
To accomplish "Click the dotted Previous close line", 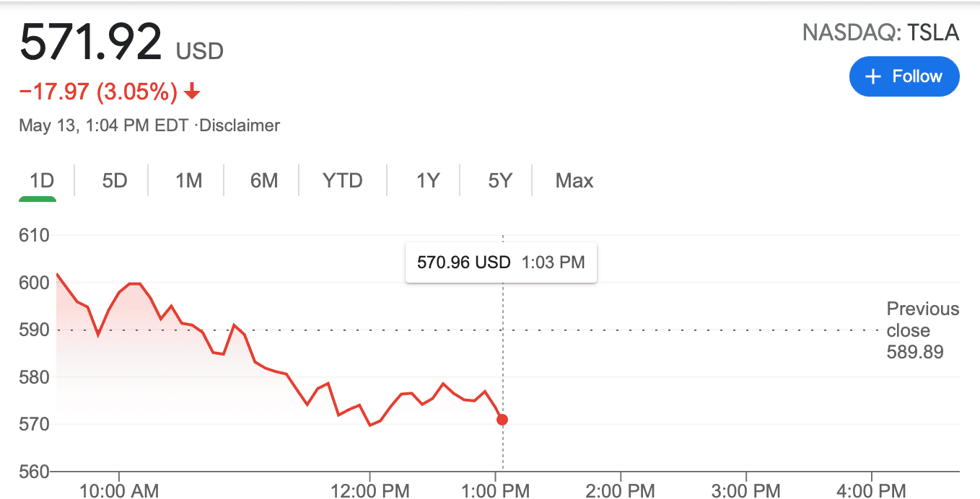I will (649, 331).
